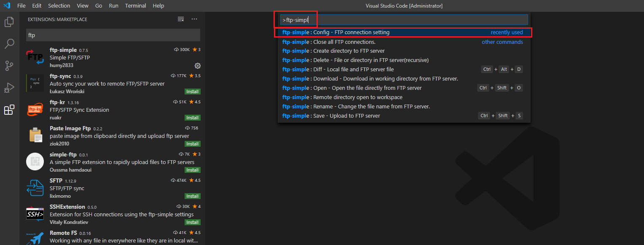Select Save - Upload to FTP server command
The image size is (644, 245).
pyautogui.click(x=404, y=116)
